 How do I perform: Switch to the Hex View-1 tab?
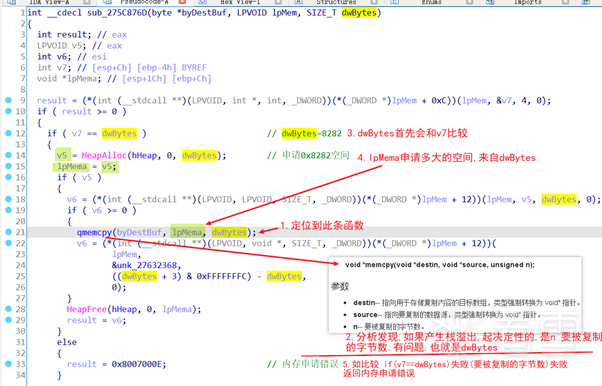(240, 2)
